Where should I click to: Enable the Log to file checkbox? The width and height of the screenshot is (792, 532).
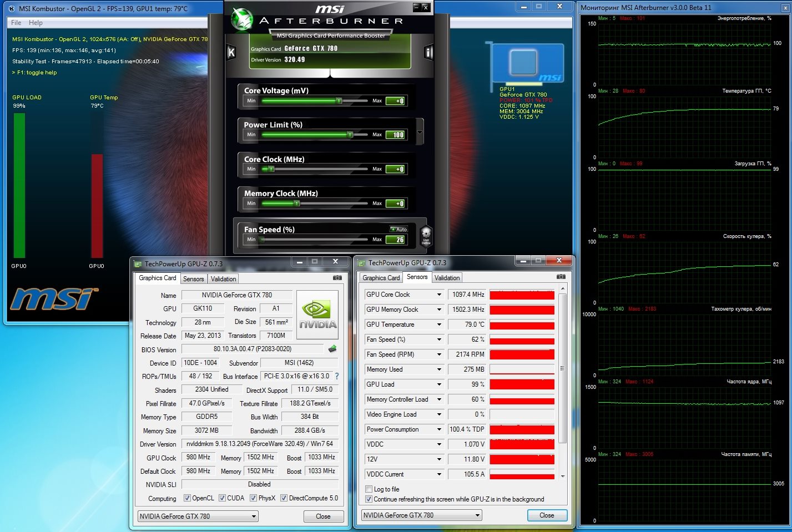[x=369, y=489]
